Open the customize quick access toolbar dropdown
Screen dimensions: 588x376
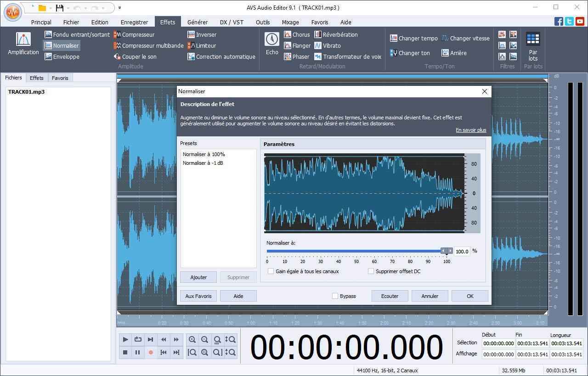click(120, 8)
